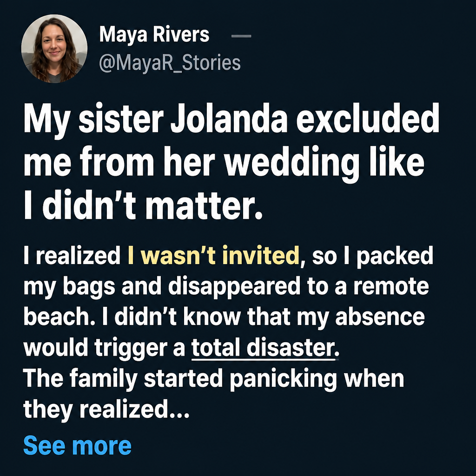Screen dimensions: 476x476
Task: Click "I realized" at the body start
Action: tap(72, 256)
